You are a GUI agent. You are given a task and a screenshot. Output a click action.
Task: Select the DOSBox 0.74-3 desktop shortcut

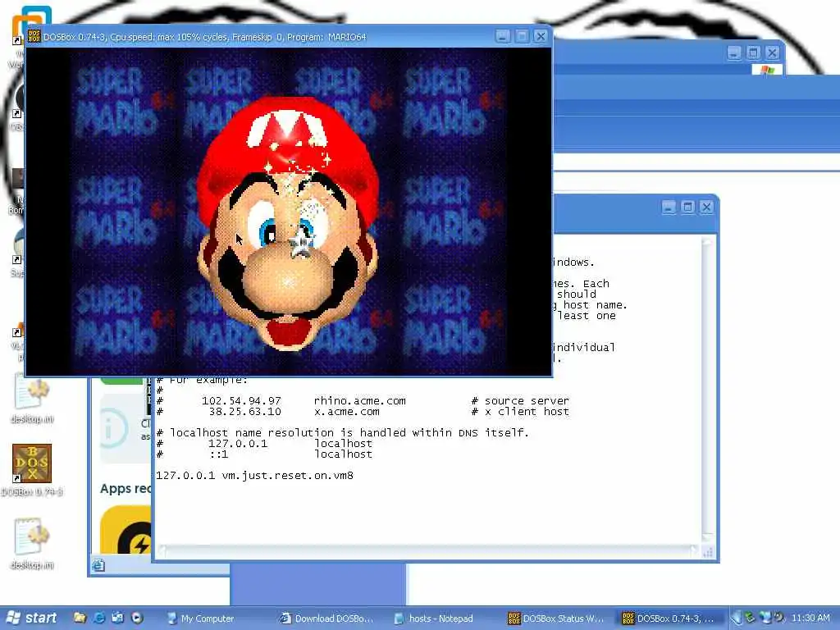point(32,469)
